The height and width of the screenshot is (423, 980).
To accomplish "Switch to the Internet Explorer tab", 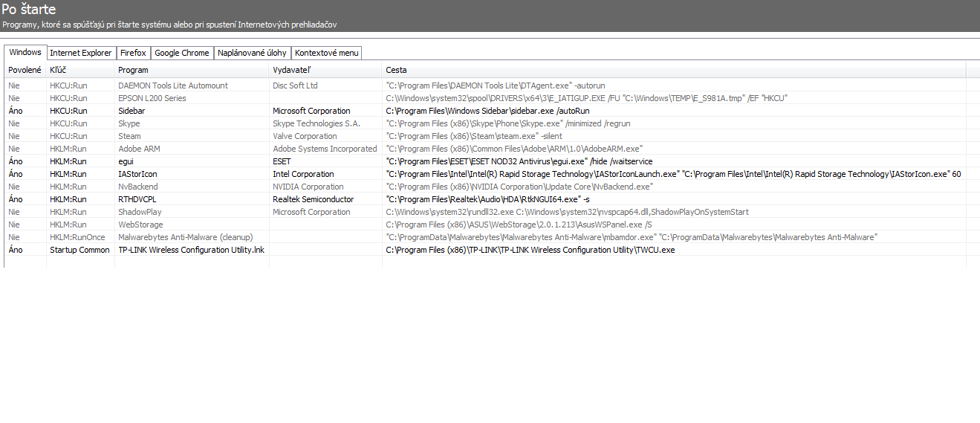I will click(x=81, y=53).
